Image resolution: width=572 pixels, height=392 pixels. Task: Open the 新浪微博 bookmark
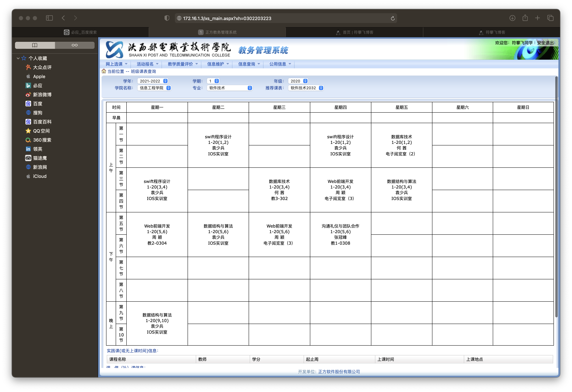(x=39, y=95)
